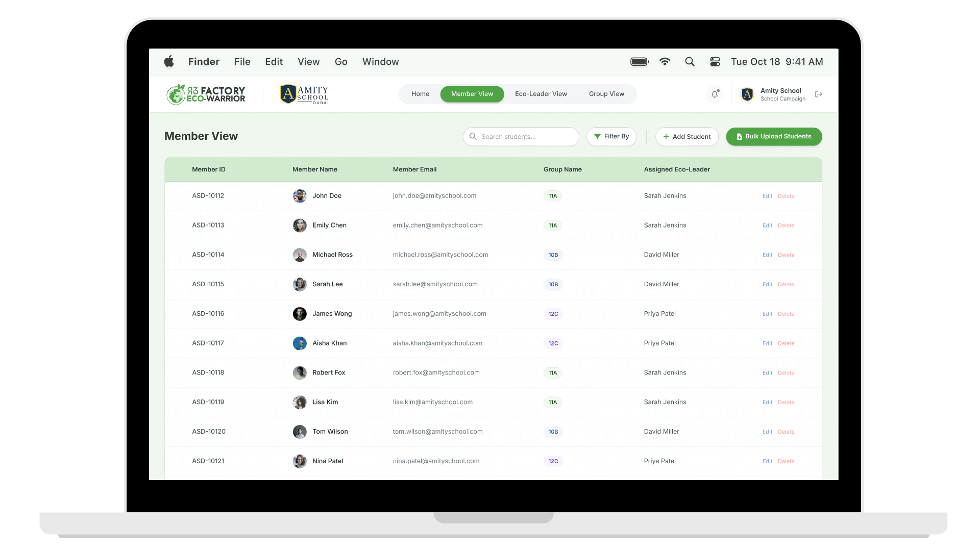Open the Amity School account menu
Screen dimensions: 980x551
(x=774, y=94)
